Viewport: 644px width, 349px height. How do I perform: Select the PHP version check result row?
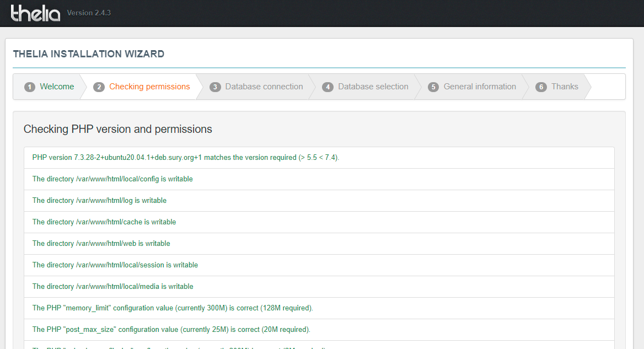click(319, 158)
